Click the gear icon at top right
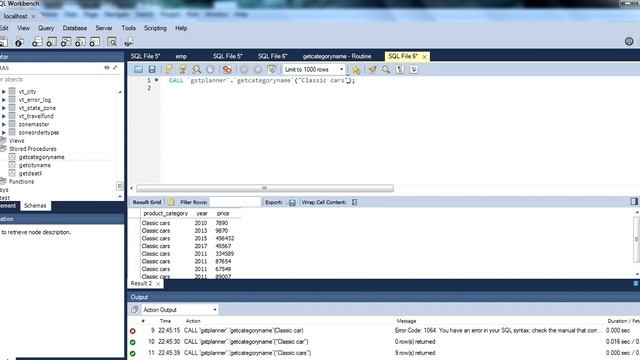640x360 pixels. tap(629, 41)
